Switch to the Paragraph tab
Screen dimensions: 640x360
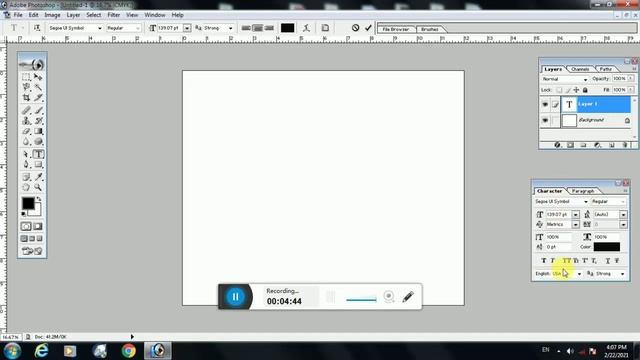click(583, 191)
